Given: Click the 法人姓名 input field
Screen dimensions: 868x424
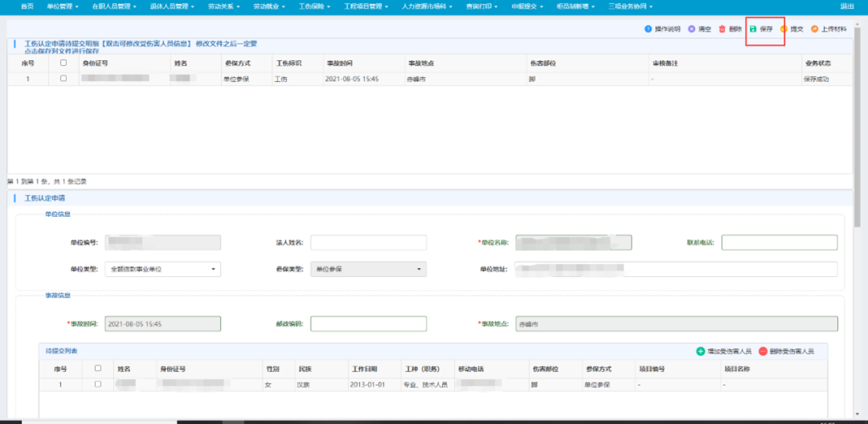Looking at the screenshot, I should click(369, 242).
